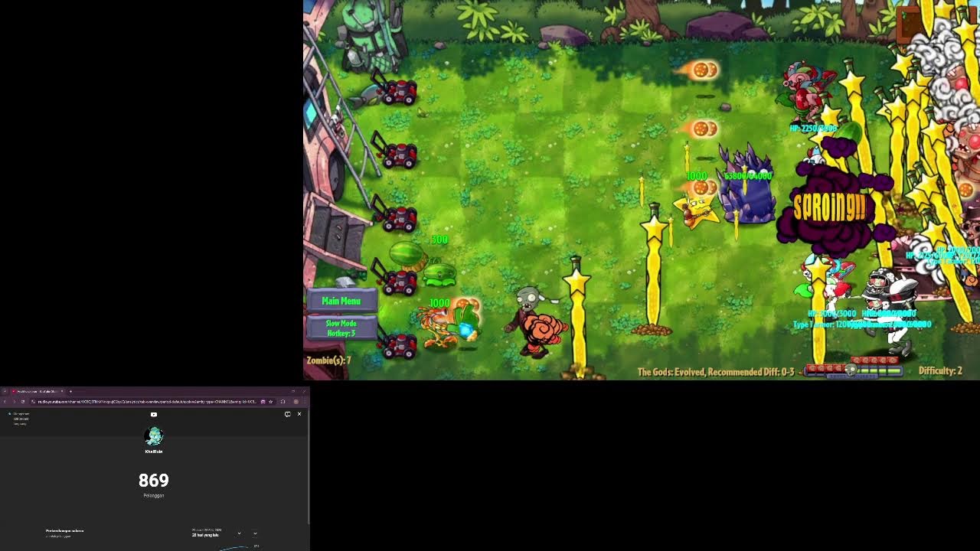Click the KhaiRule channel avatar
Viewport: 980px width, 551px height.
(154, 436)
